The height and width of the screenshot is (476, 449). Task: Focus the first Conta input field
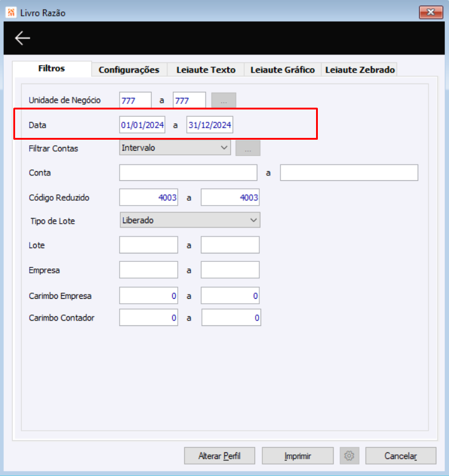click(x=188, y=173)
